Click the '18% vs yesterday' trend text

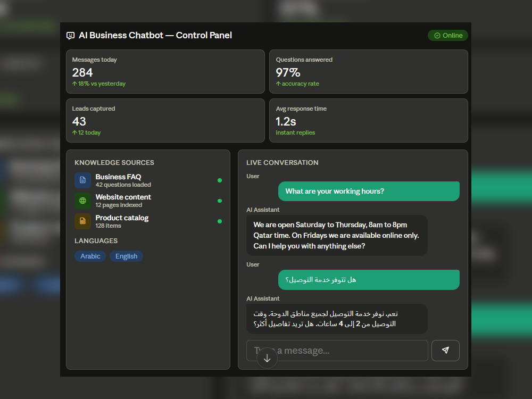tap(99, 84)
